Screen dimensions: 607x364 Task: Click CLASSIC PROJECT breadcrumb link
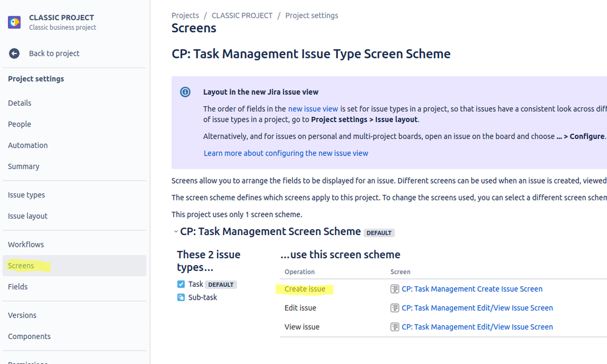pyautogui.click(x=242, y=15)
